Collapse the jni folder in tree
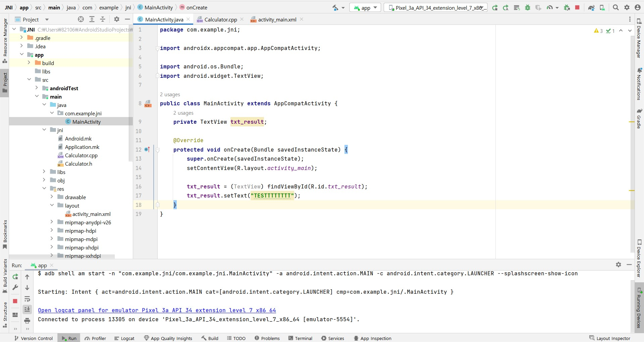 tap(44, 130)
